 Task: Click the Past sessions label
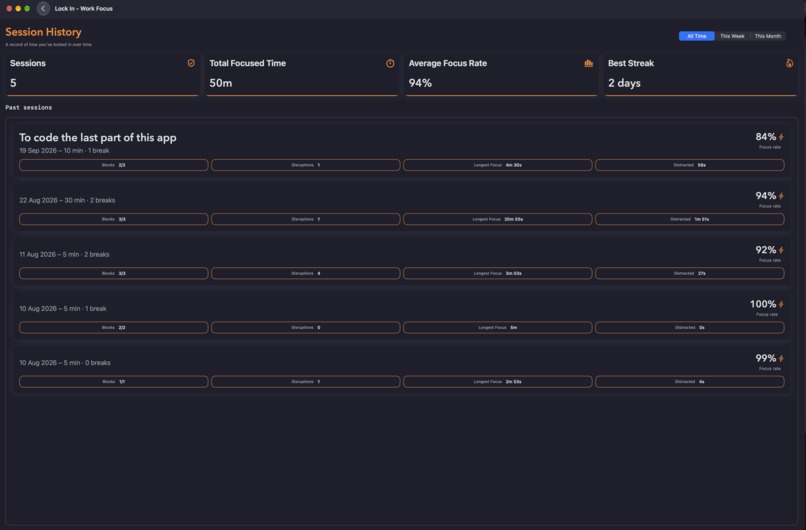click(28, 107)
